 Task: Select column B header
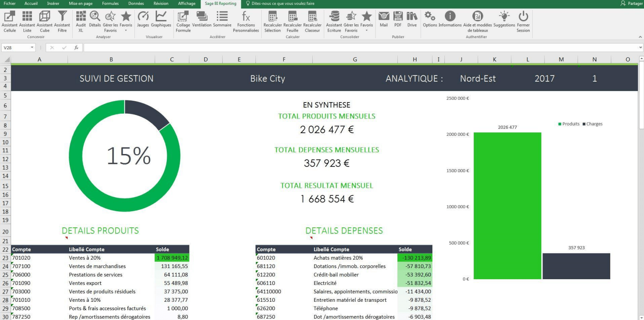coord(111,59)
